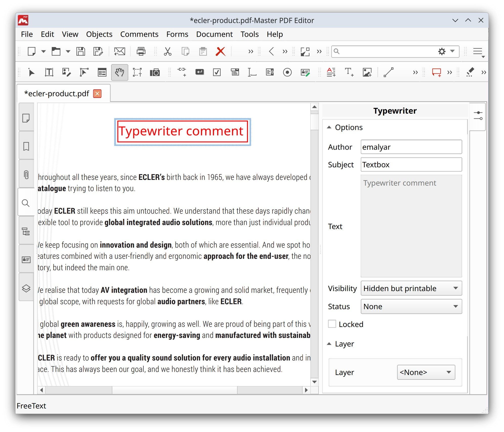Delete selected object with red X
504x432 pixels.
[x=221, y=51]
